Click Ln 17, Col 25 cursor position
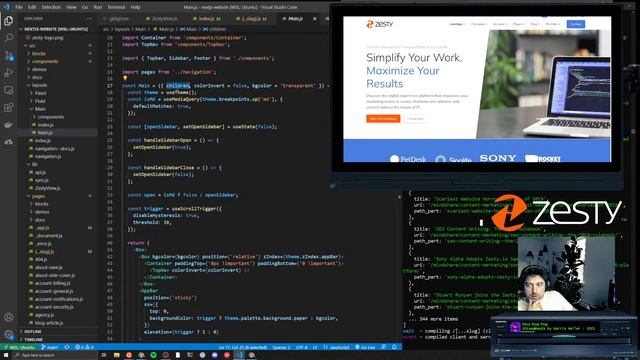This screenshot has width=640, height=360. point(242,347)
